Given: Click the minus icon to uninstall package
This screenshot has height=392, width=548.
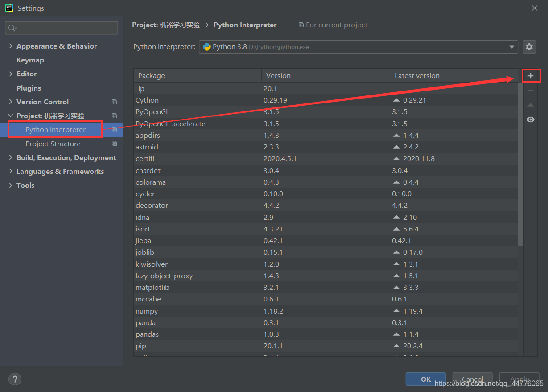Looking at the screenshot, I should tap(530, 91).
